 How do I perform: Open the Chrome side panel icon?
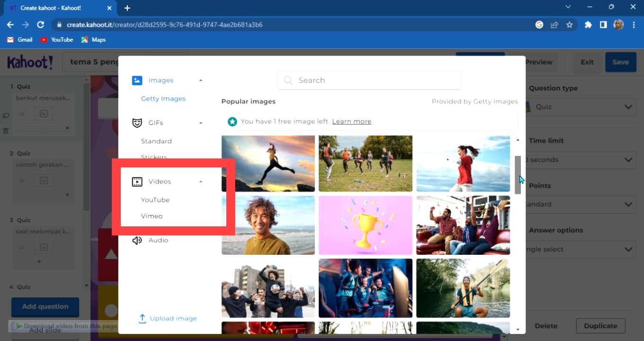pos(603,25)
